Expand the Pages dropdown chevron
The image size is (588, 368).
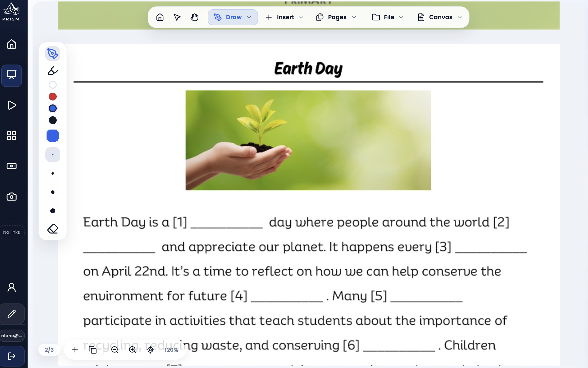tap(354, 17)
